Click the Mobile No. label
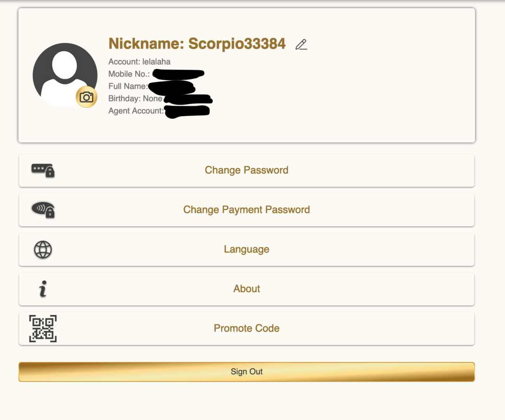Viewport: 505px width, 420px height. click(129, 74)
